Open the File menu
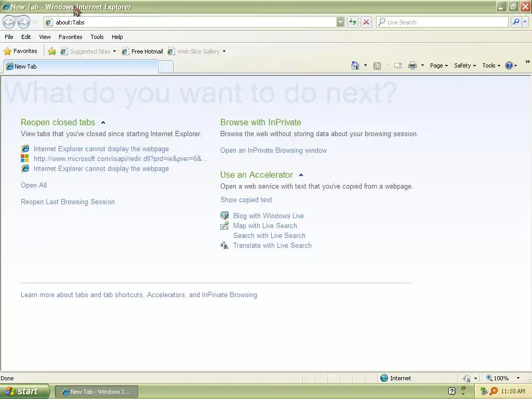Viewport: 532px width, 399px height. [9, 37]
